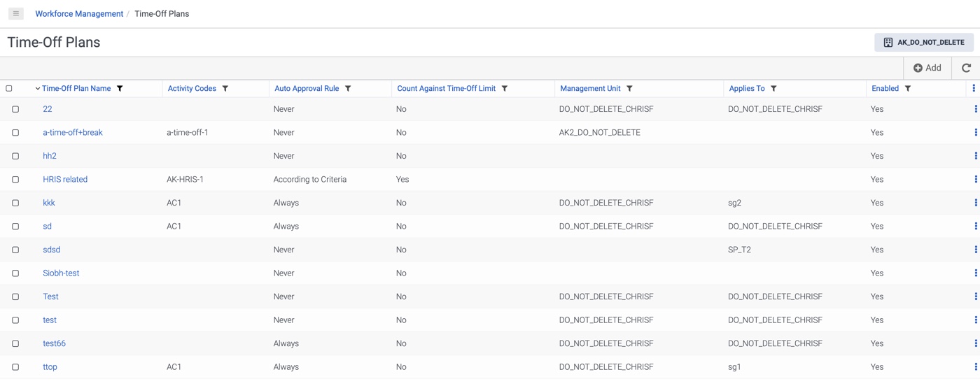Click the refresh icon beside Add
980x386 pixels.
tap(966, 68)
